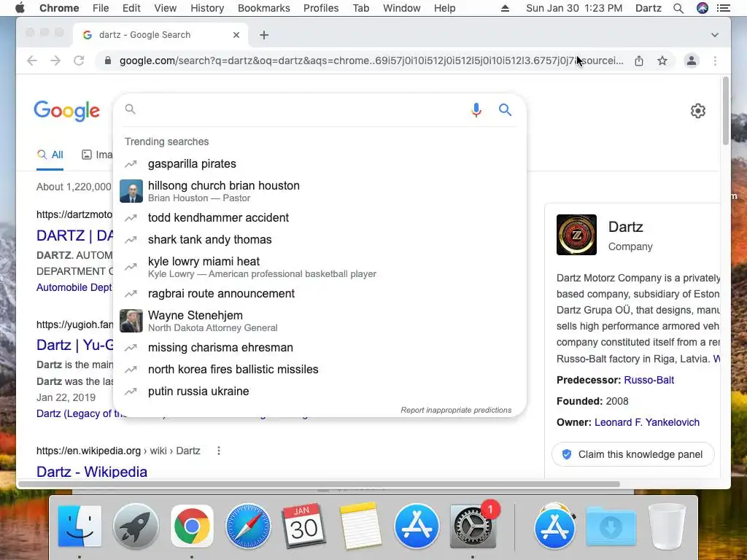Click Chrome icon in the dock
747x560 pixels.
coord(192,526)
